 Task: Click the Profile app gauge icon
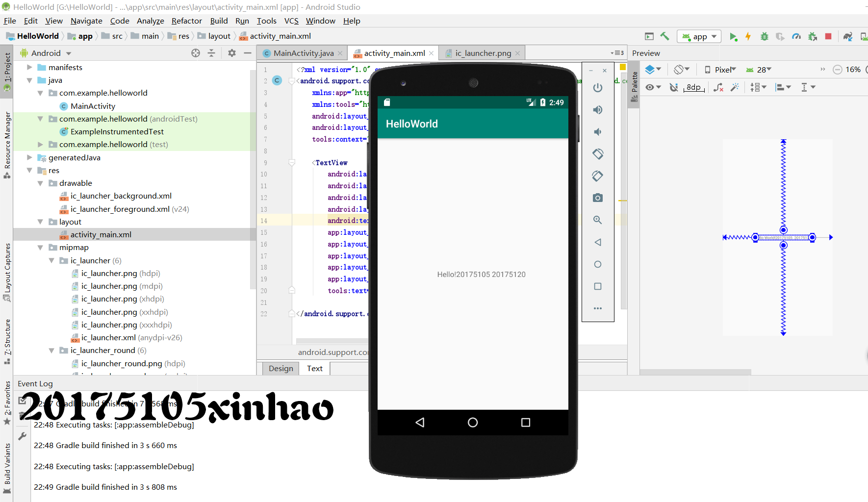pyautogui.click(x=796, y=37)
